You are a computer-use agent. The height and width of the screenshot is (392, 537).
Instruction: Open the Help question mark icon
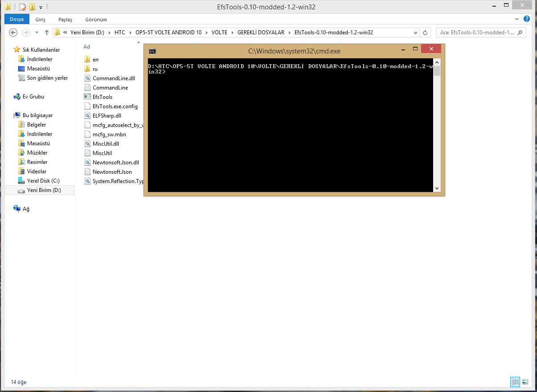point(526,19)
